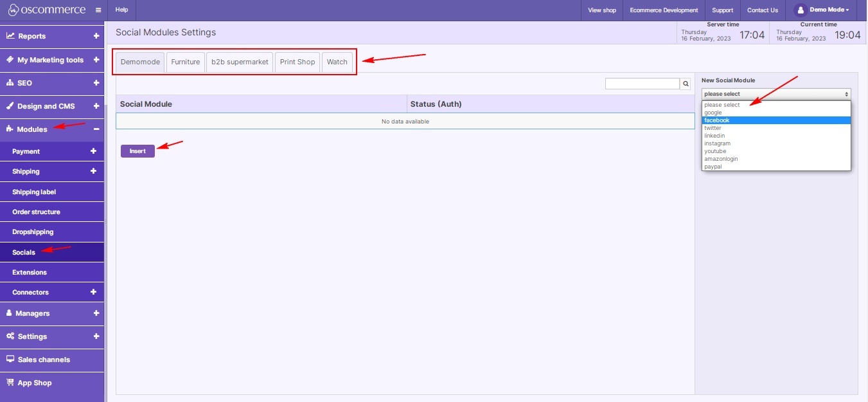Click the social modules search field

[x=642, y=84]
